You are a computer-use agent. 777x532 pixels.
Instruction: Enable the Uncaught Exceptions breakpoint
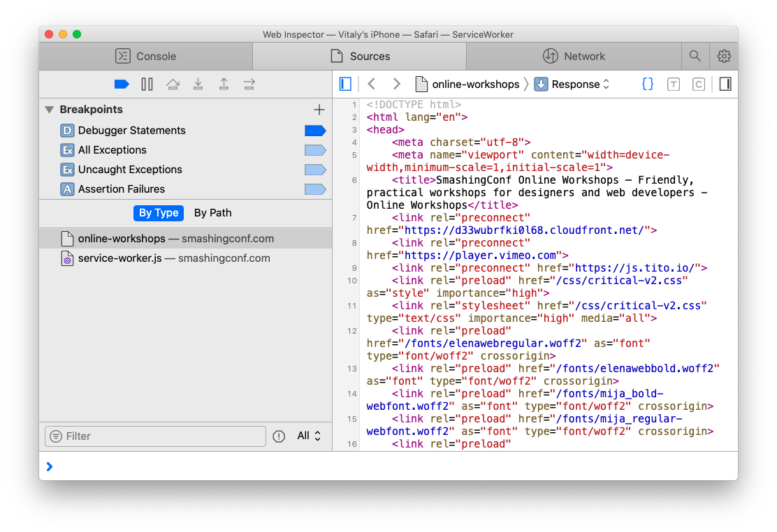click(315, 170)
